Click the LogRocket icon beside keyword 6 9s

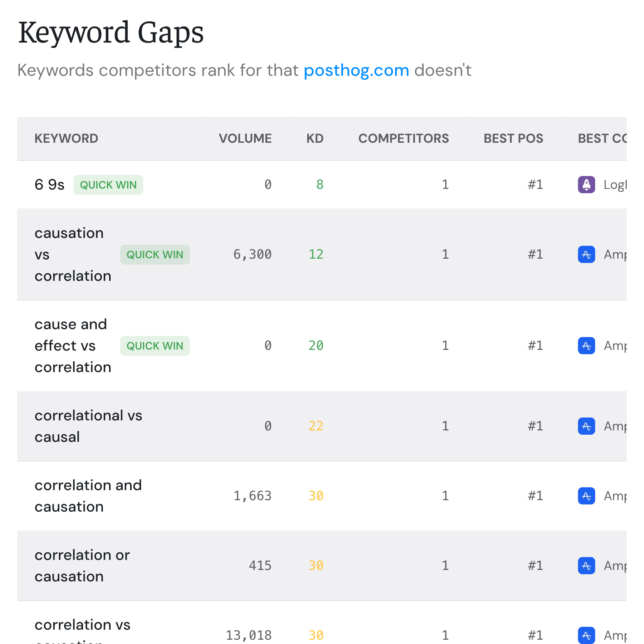click(x=586, y=185)
